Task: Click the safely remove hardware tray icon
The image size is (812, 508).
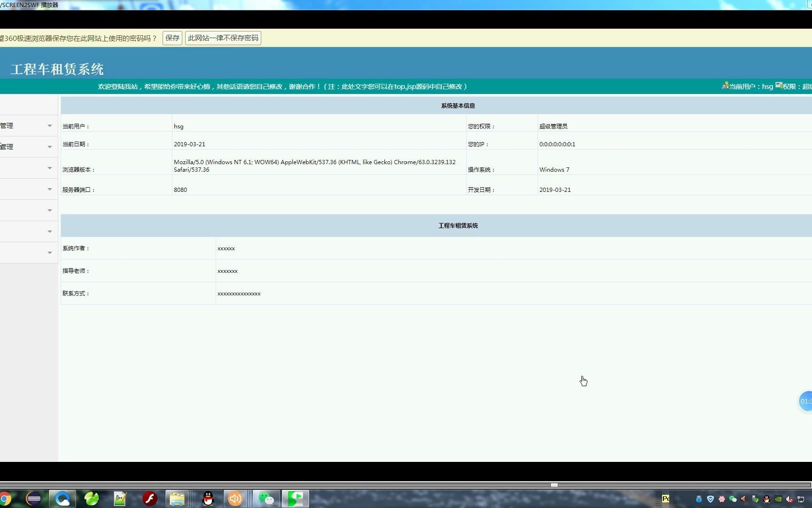Action: pyautogui.click(x=755, y=499)
